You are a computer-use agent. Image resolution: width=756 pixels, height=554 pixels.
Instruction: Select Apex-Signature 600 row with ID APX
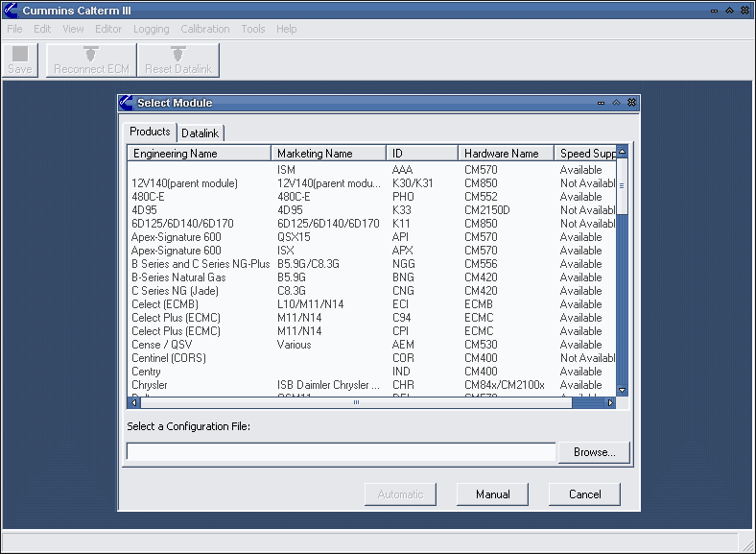371,251
